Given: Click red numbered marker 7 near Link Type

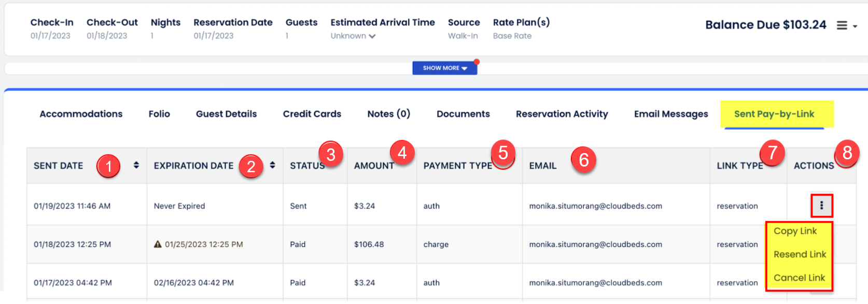Looking at the screenshot, I should pyautogui.click(x=772, y=153).
